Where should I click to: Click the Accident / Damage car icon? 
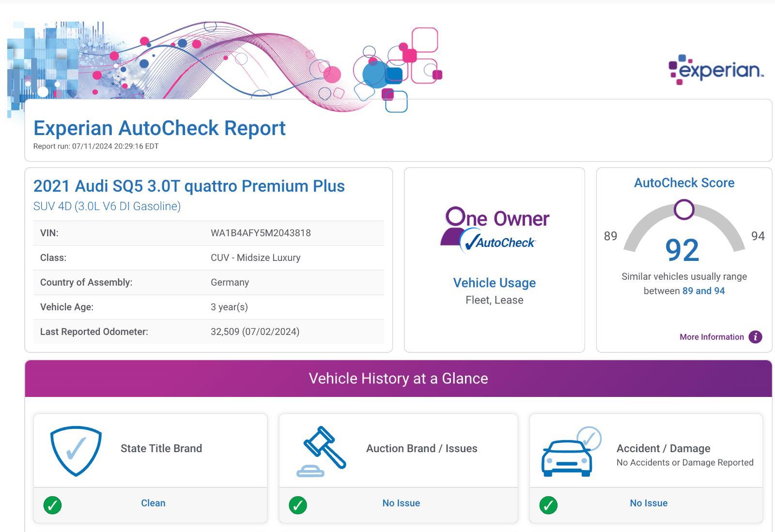[571, 452]
